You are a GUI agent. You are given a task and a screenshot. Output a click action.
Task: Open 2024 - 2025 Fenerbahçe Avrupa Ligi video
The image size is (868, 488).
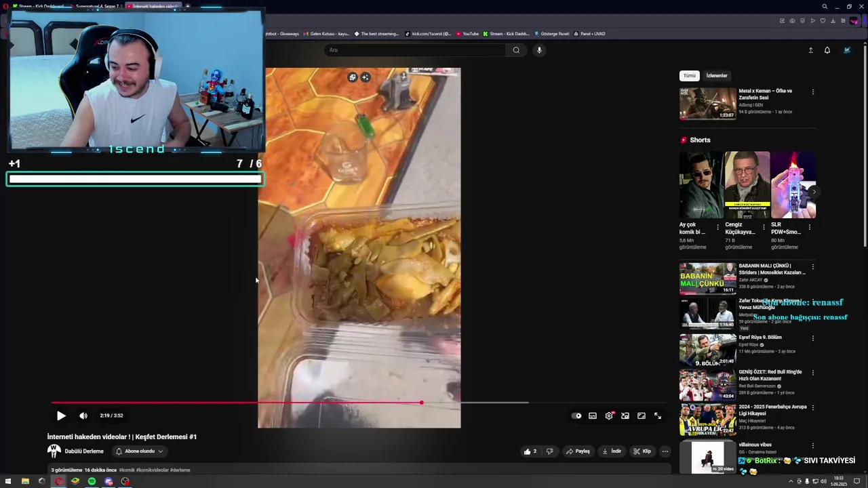(x=708, y=420)
